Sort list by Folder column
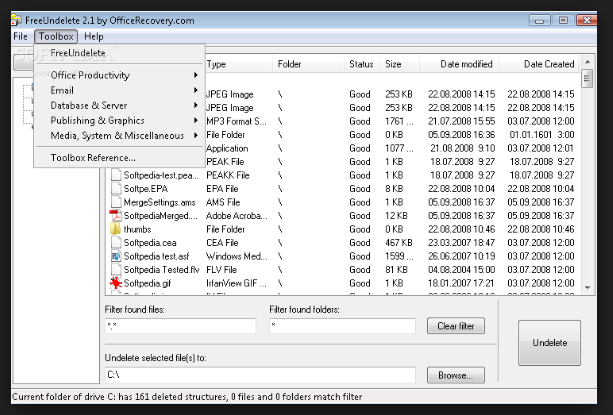 [308, 64]
